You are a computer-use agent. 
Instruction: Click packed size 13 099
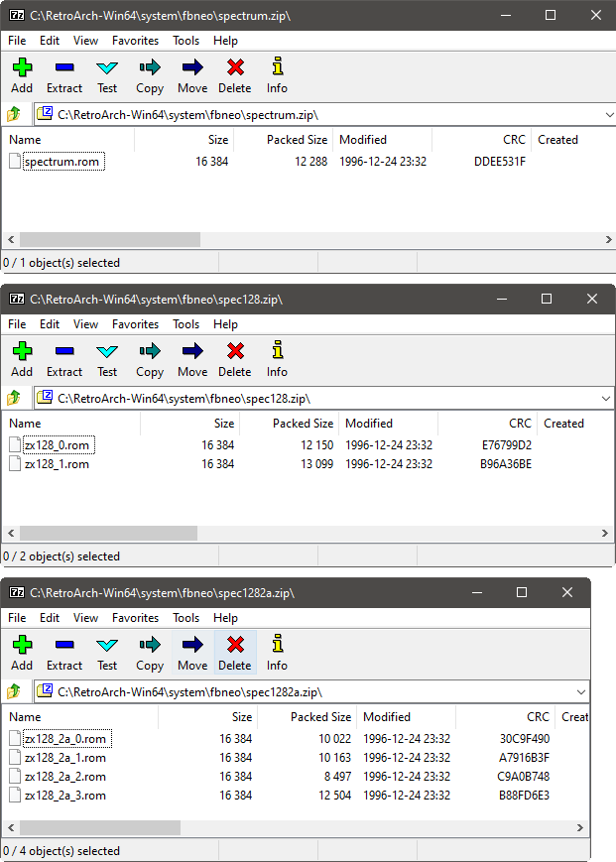317,464
